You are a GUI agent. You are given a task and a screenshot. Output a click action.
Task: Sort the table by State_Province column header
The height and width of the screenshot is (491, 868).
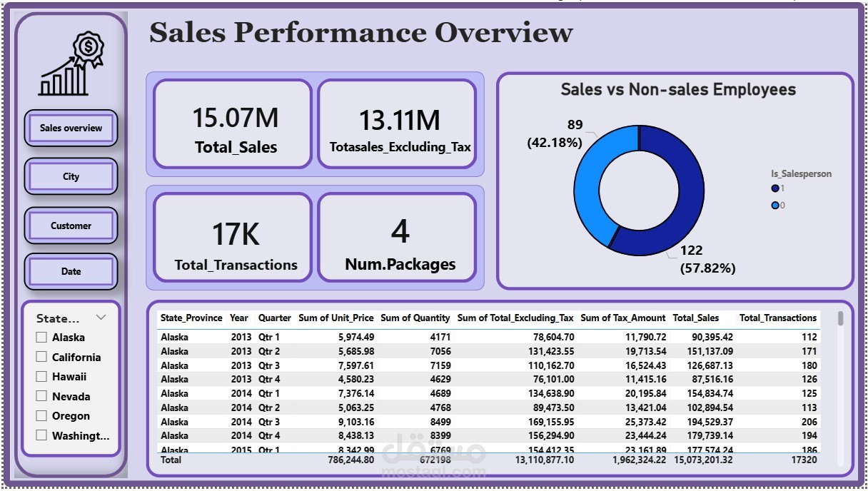(191, 318)
